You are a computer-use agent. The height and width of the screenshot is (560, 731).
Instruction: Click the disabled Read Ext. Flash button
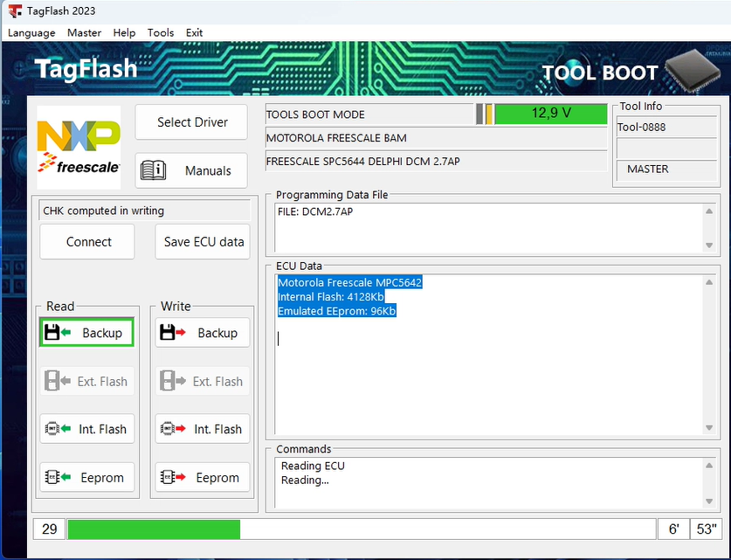pyautogui.click(x=87, y=381)
